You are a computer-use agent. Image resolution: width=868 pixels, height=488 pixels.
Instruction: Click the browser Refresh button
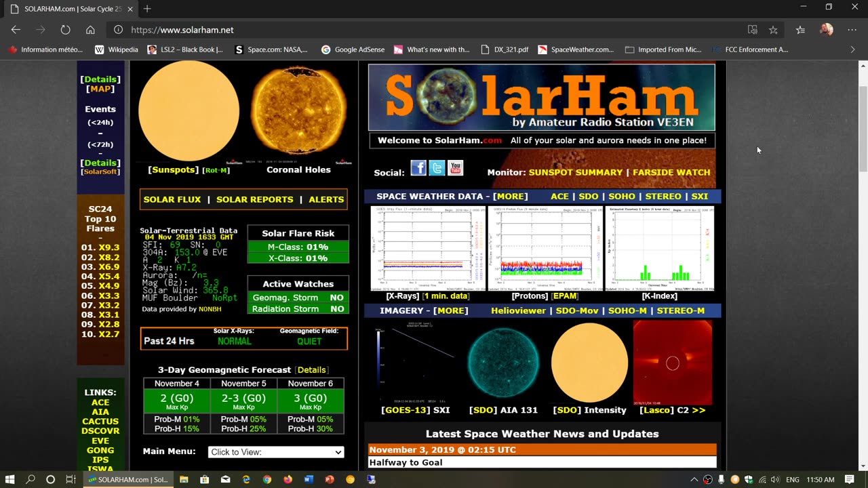(65, 30)
